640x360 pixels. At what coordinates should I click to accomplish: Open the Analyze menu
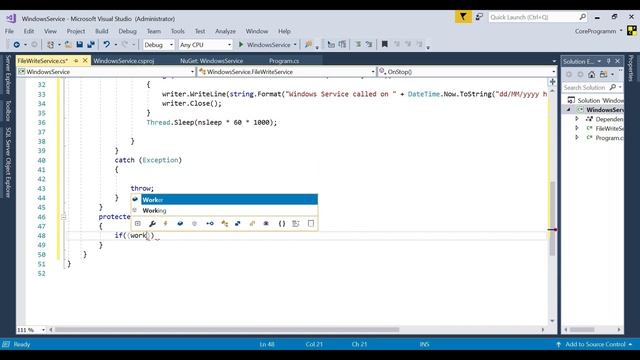(x=225, y=31)
